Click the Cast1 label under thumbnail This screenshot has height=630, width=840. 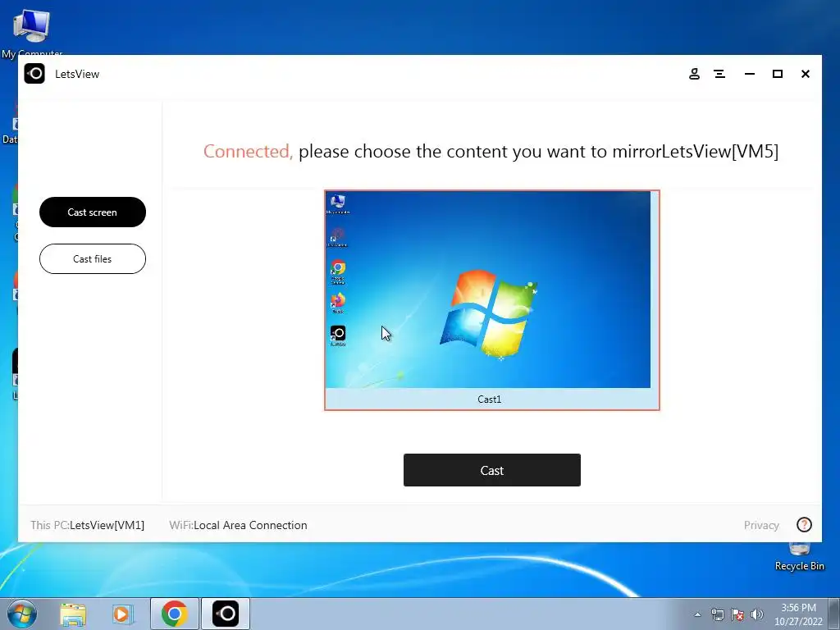coord(489,399)
